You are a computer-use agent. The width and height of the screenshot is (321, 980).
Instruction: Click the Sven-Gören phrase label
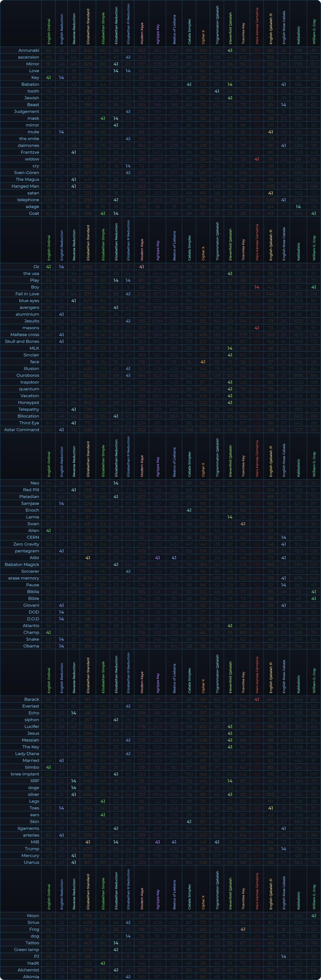coord(27,172)
